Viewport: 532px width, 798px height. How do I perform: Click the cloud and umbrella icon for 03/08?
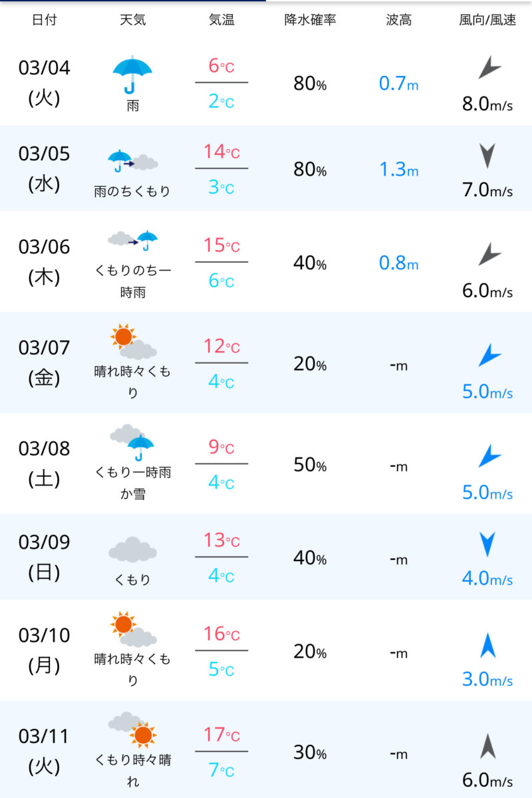tap(132, 443)
